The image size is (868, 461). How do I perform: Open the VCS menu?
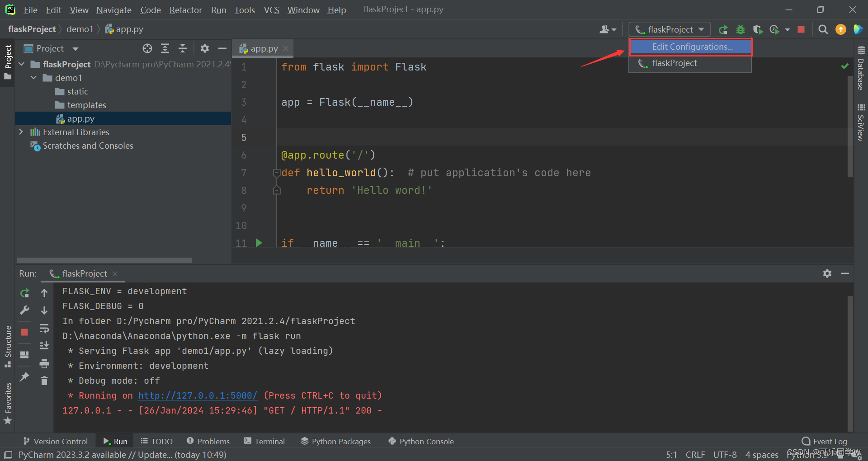(x=271, y=9)
